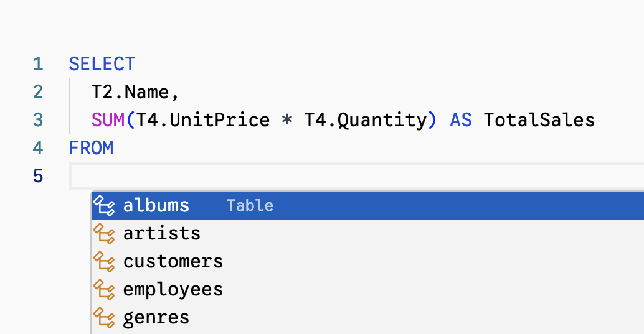Click line number 1 in the gutter
Screen dimensions: 644x334
pos(38,64)
